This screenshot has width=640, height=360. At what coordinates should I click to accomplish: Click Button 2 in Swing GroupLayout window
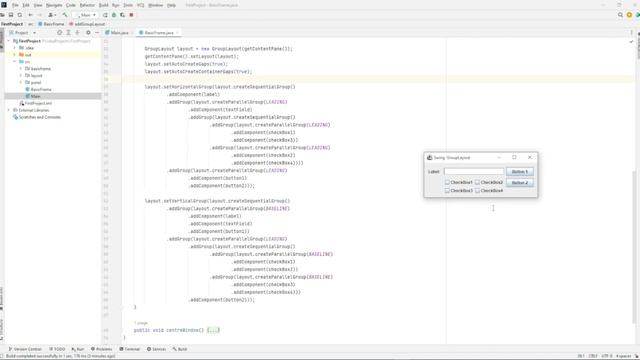coord(520,183)
